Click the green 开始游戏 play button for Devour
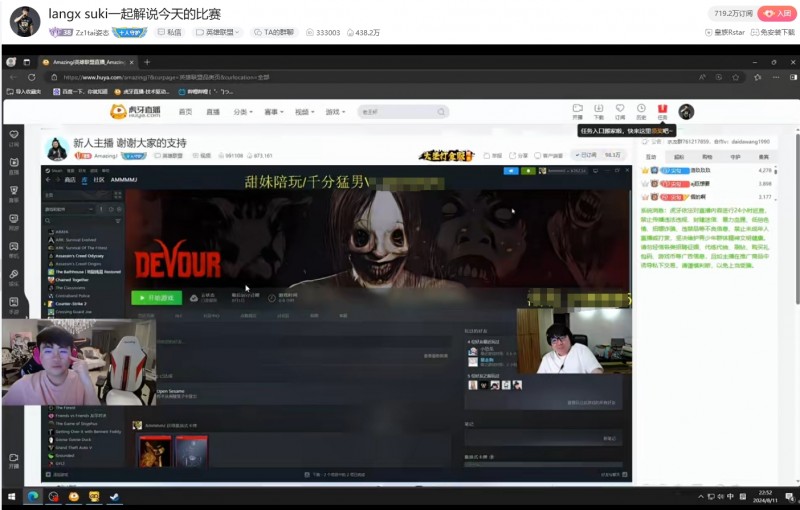The height and width of the screenshot is (510, 800). click(156, 297)
